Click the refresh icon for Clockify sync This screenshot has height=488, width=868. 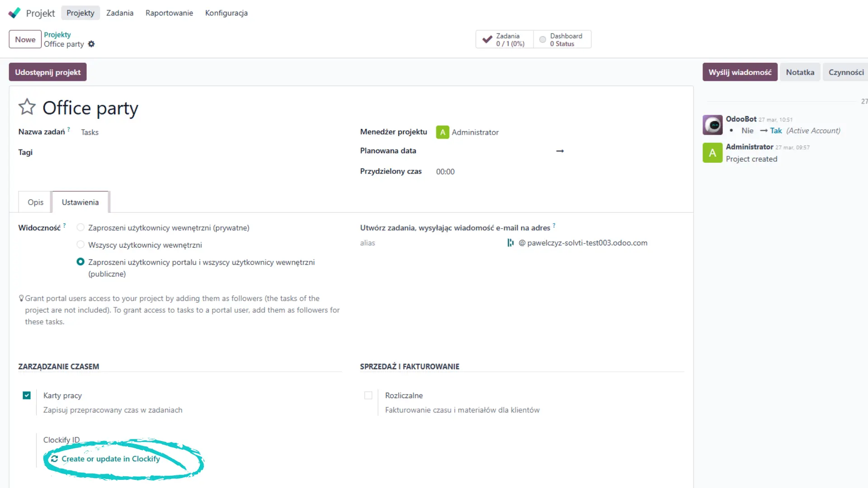54,459
